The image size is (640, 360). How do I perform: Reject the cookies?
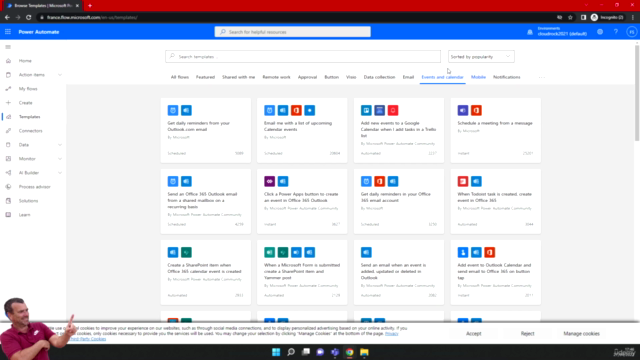527,333
